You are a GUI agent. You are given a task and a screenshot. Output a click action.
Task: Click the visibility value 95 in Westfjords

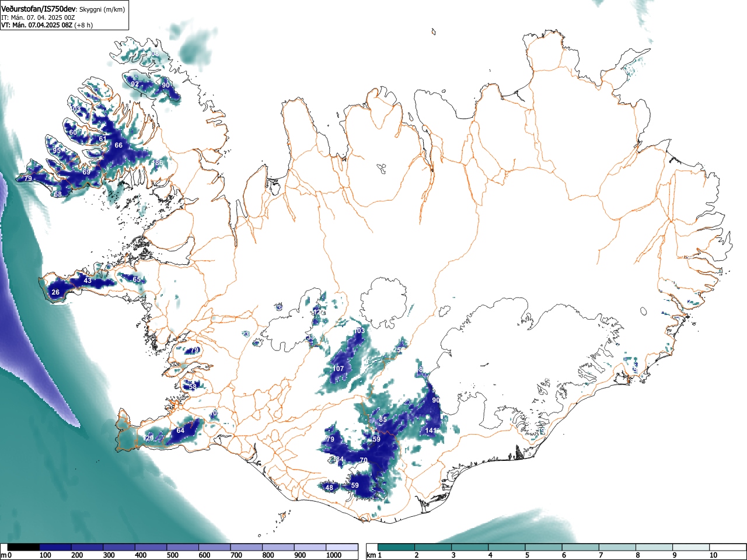(x=57, y=150)
